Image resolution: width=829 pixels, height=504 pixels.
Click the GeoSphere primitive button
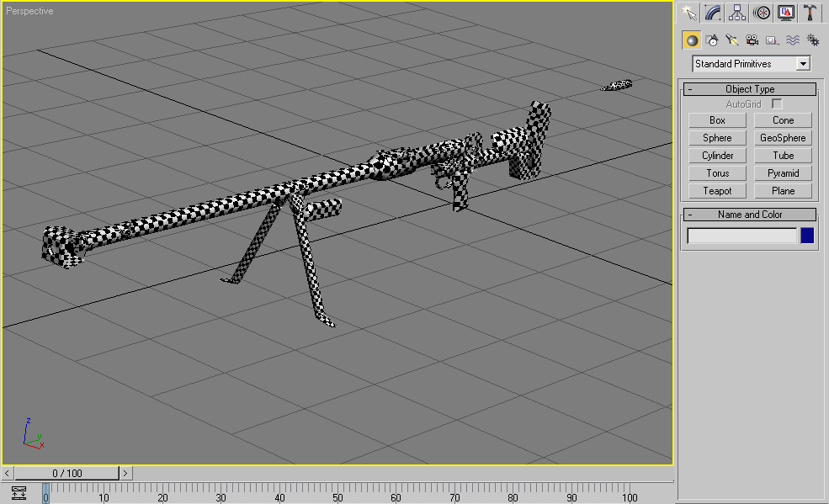(x=783, y=138)
